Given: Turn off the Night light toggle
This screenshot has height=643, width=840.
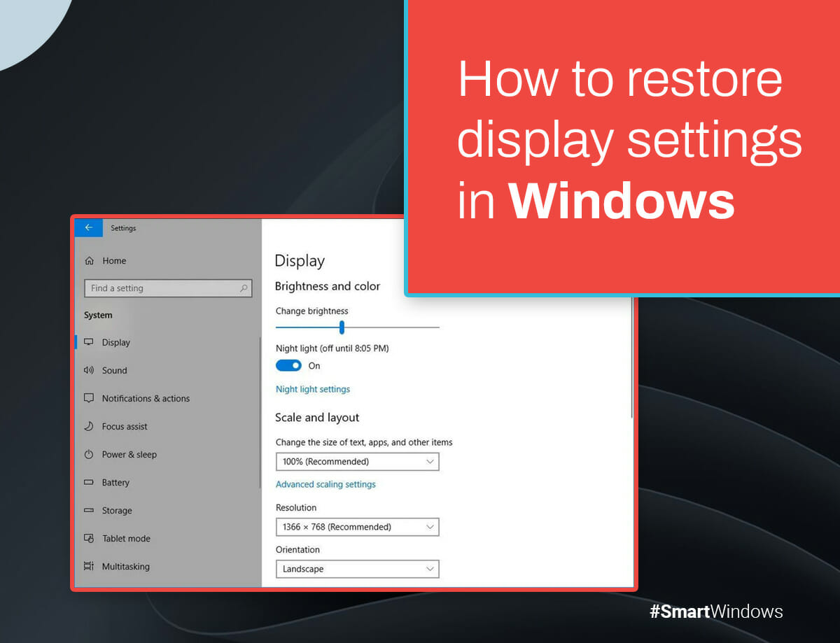Looking at the screenshot, I should pyautogui.click(x=288, y=365).
